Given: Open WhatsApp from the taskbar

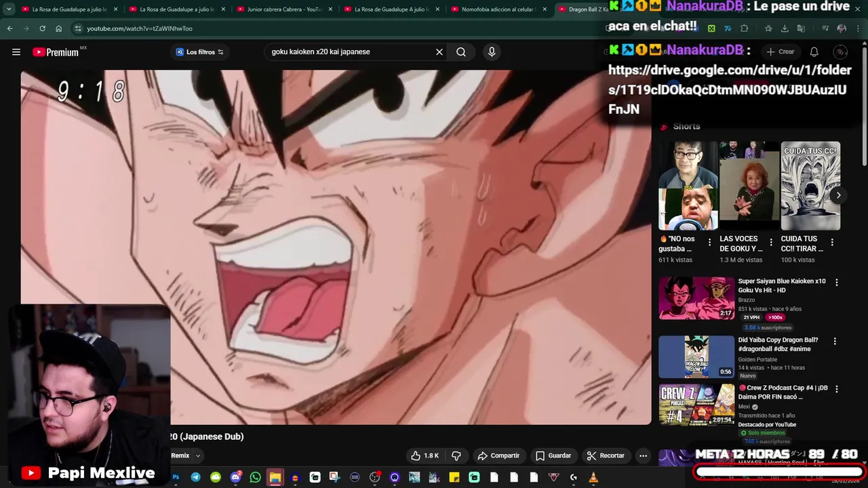Looking at the screenshot, I should point(255,477).
